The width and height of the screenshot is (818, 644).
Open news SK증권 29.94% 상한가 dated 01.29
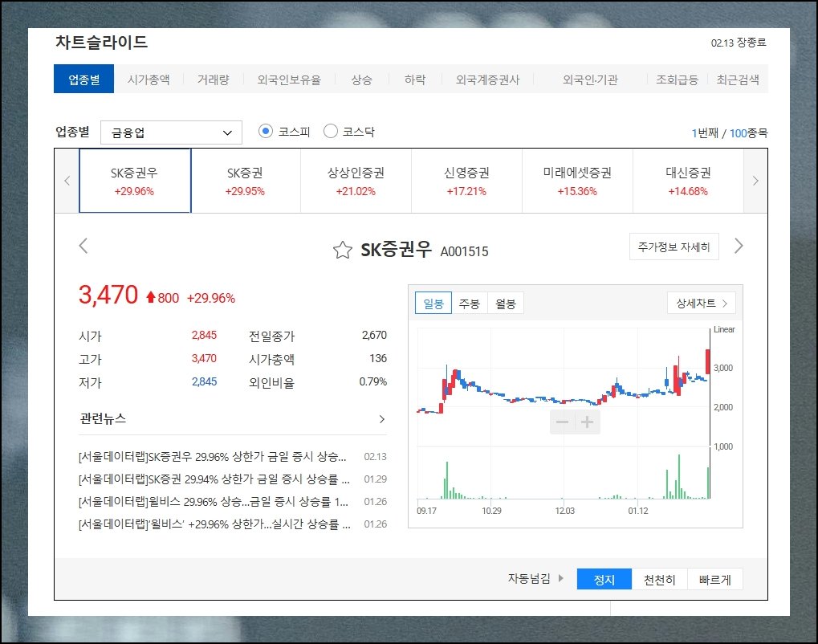point(214,479)
